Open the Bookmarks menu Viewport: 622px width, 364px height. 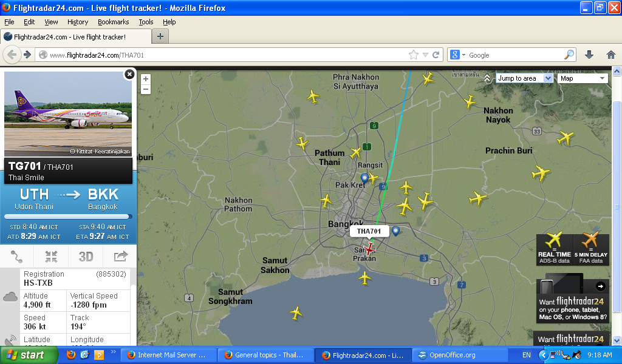(114, 22)
